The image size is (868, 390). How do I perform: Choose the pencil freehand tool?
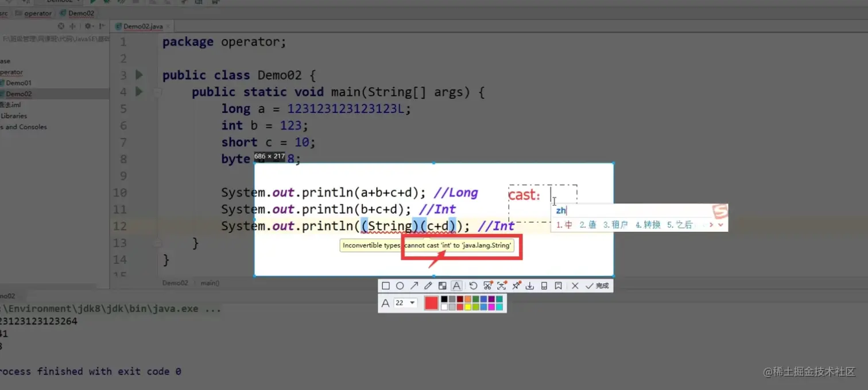point(428,285)
